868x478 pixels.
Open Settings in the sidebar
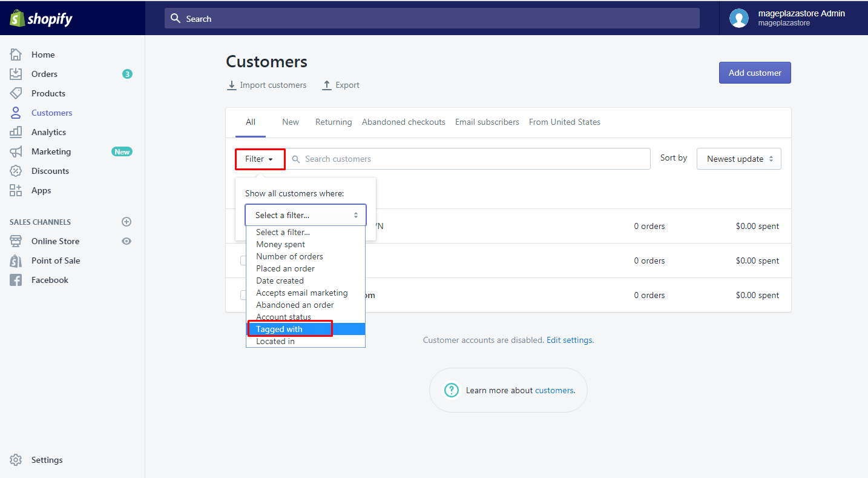[47, 460]
